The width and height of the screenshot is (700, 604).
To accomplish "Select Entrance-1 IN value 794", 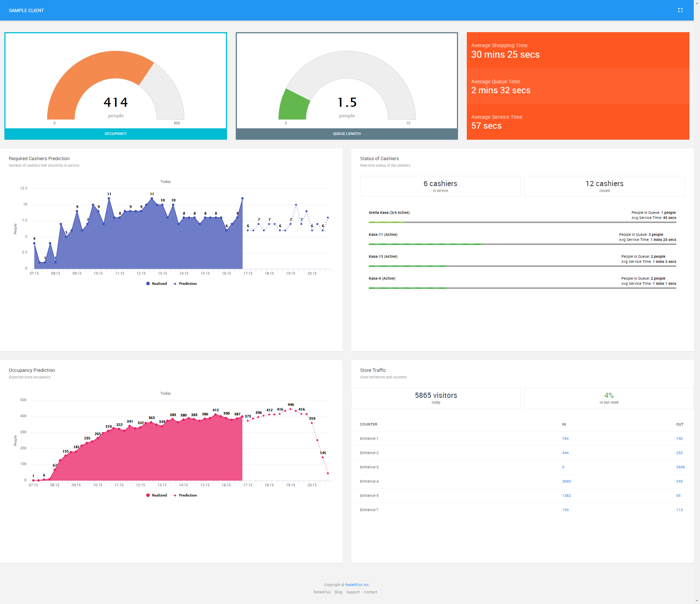I will [565, 439].
